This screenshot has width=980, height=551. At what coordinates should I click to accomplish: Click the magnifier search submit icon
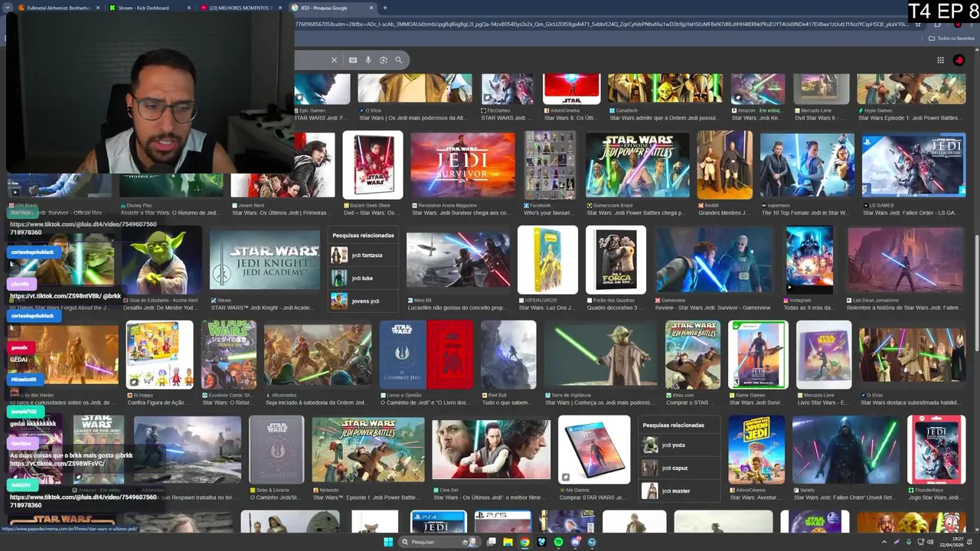(x=398, y=60)
